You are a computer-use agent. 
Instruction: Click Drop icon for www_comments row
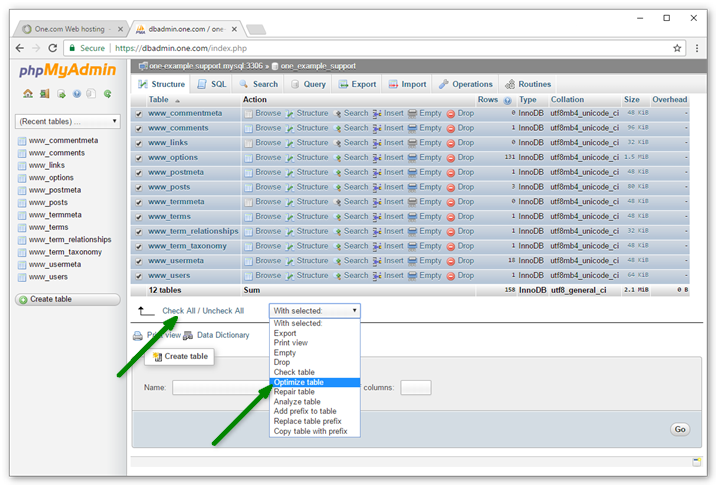pos(451,128)
